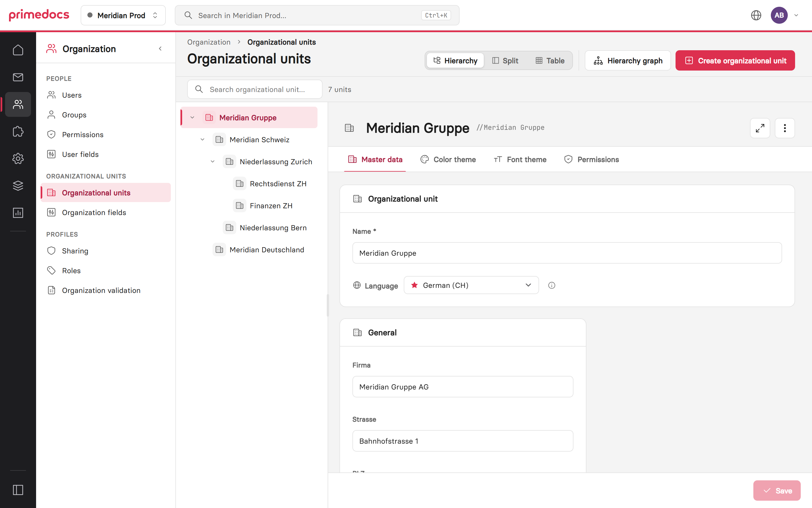Switch to the Hierarchy view
Viewport: 812px width, 508px height.
click(455, 60)
